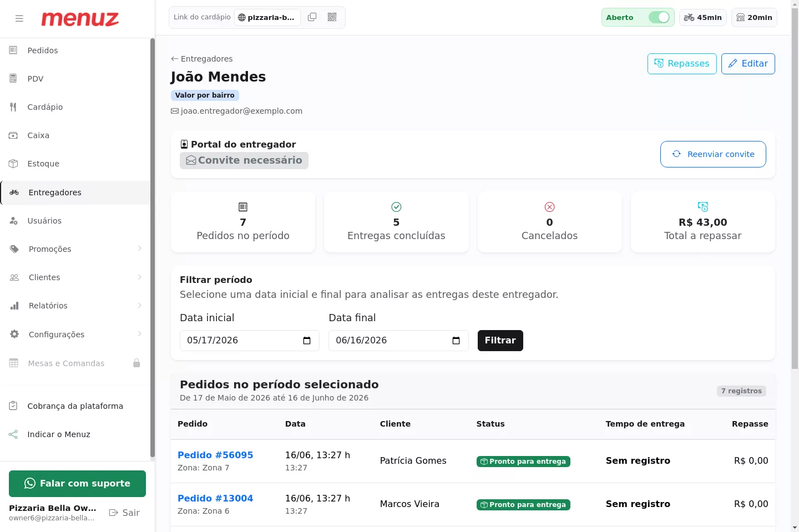Open calendar picker in Data final

pos(456,341)
